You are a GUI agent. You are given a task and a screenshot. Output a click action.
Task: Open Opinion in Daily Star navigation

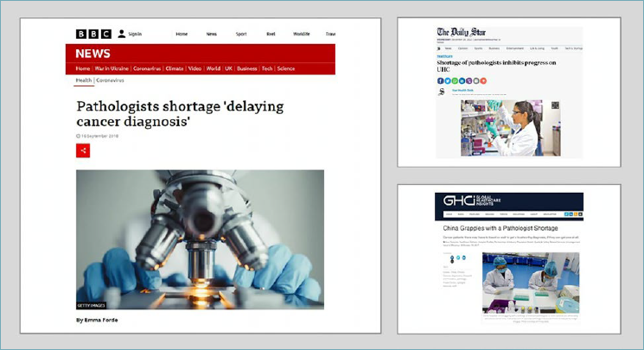462,48
